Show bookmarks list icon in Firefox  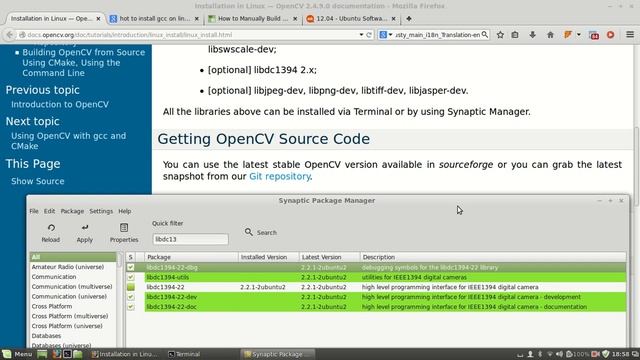(515, 35)
